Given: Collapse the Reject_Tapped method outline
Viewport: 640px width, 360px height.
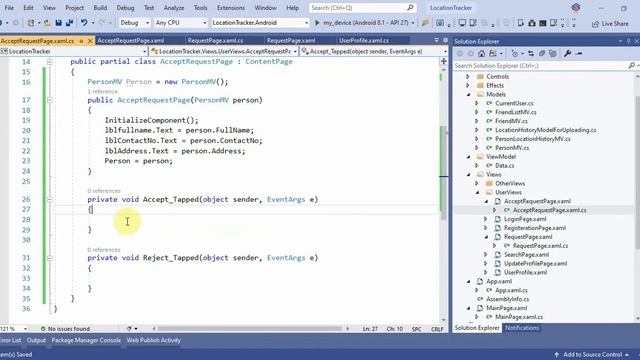Looking at the screenshot, I should tap(50, 258).
